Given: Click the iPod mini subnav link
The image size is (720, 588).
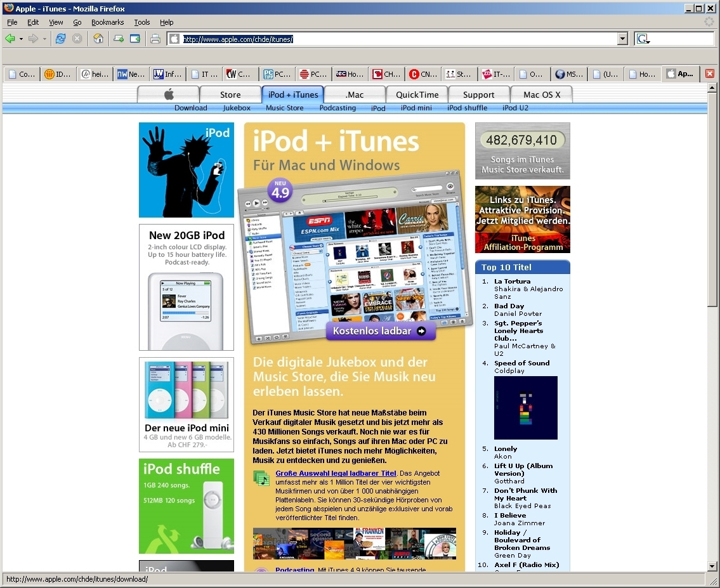Looking at the screenshot, I should (x=416, y=108).
